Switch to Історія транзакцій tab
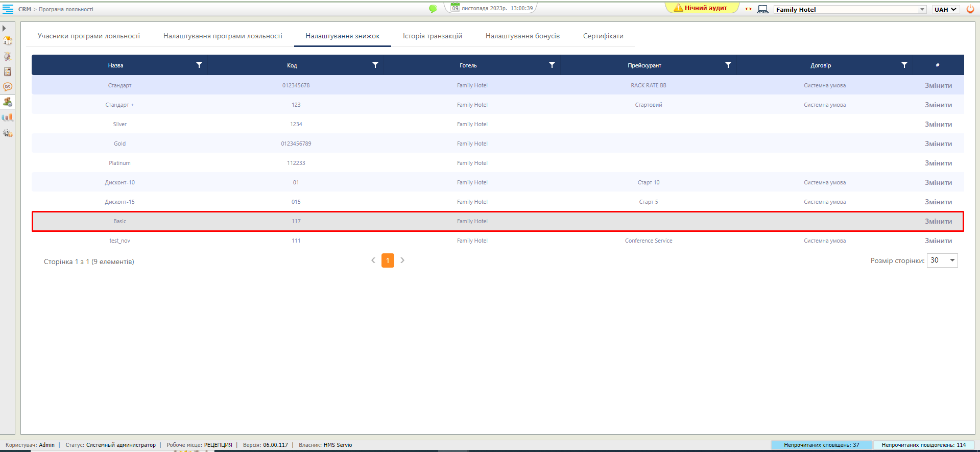Image resolution: width=980 pixels, height=452 pixels. point(432,36)
